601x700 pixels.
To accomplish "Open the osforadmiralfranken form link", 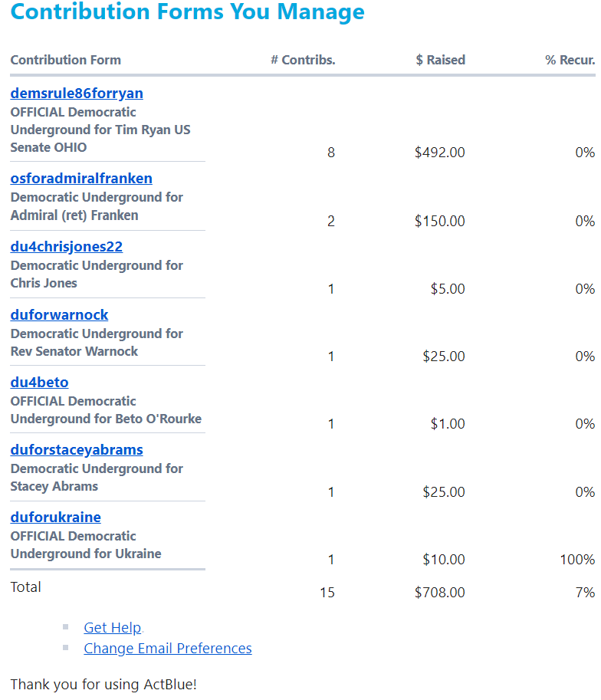I will point(81,179).
